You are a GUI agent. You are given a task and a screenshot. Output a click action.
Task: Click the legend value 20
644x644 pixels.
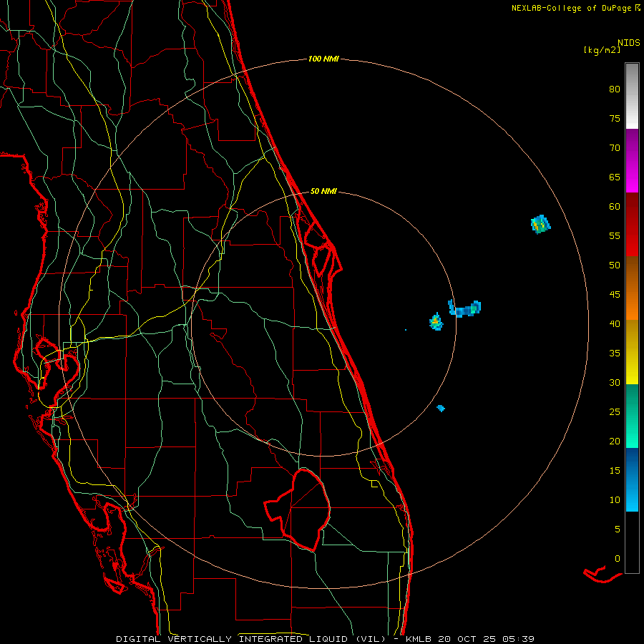615,441
